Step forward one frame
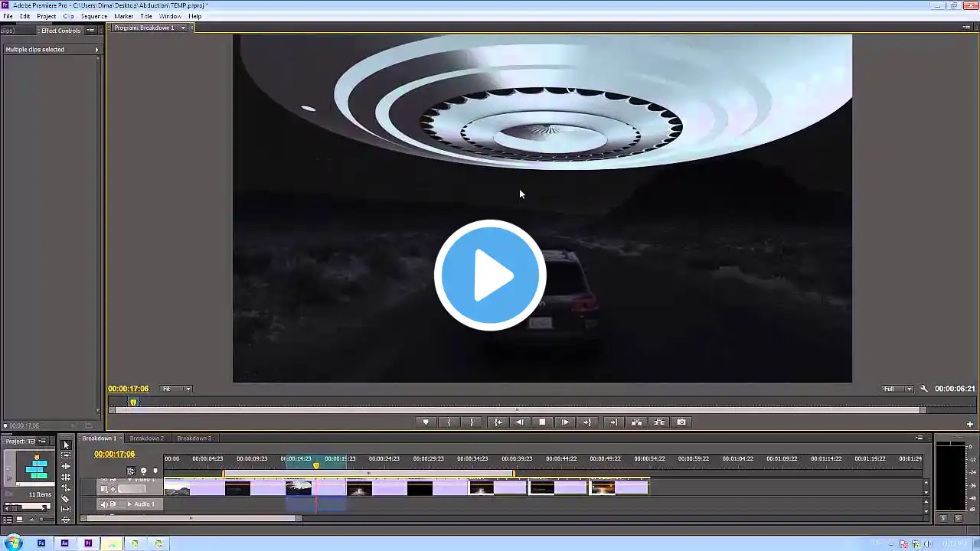 565,422
